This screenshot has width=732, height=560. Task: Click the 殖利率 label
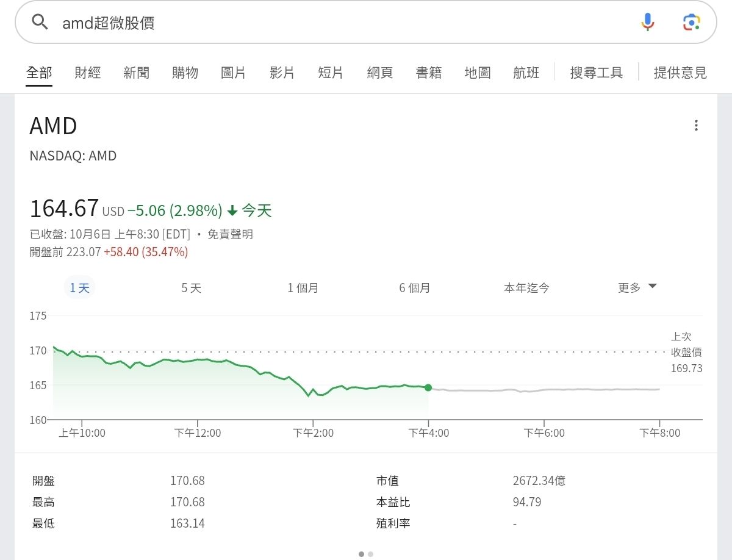pyautogui.click(x=393, y=523)
